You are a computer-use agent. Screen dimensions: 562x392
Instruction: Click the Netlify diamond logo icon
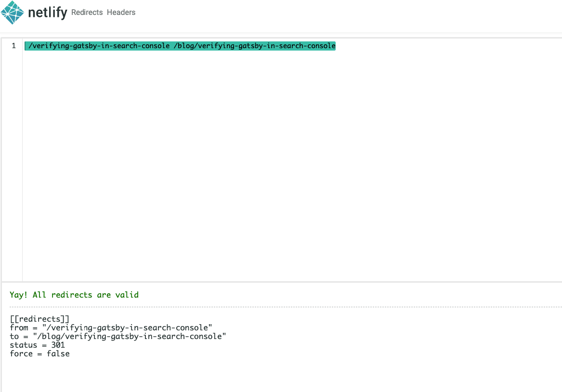click(13, 13)
